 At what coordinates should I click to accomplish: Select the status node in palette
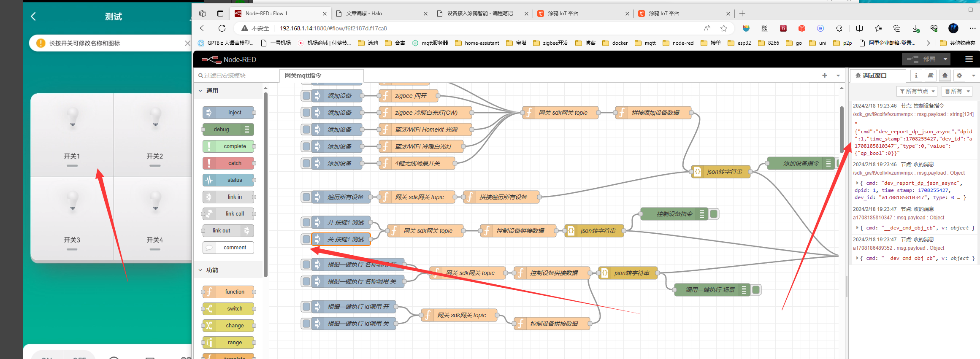(228, 180)
